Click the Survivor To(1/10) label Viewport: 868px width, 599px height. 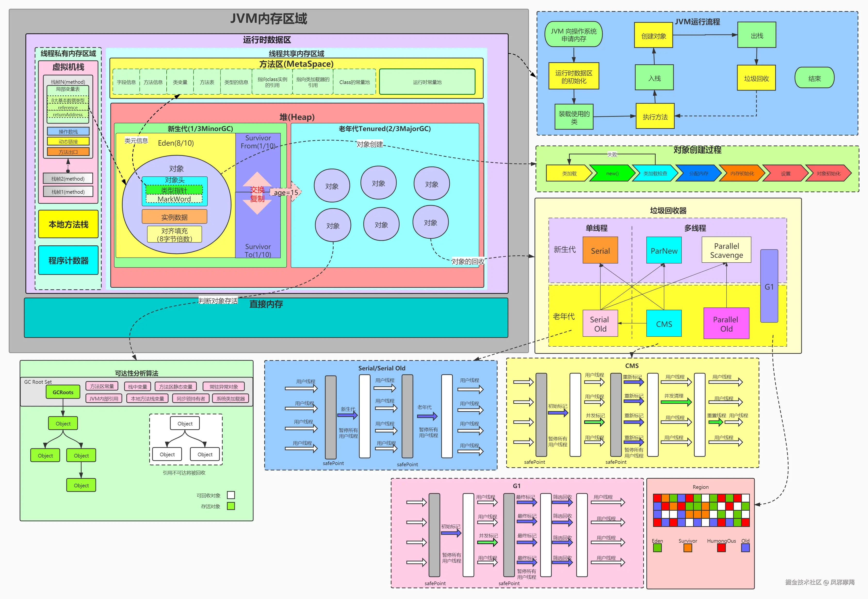coord(258,250)
